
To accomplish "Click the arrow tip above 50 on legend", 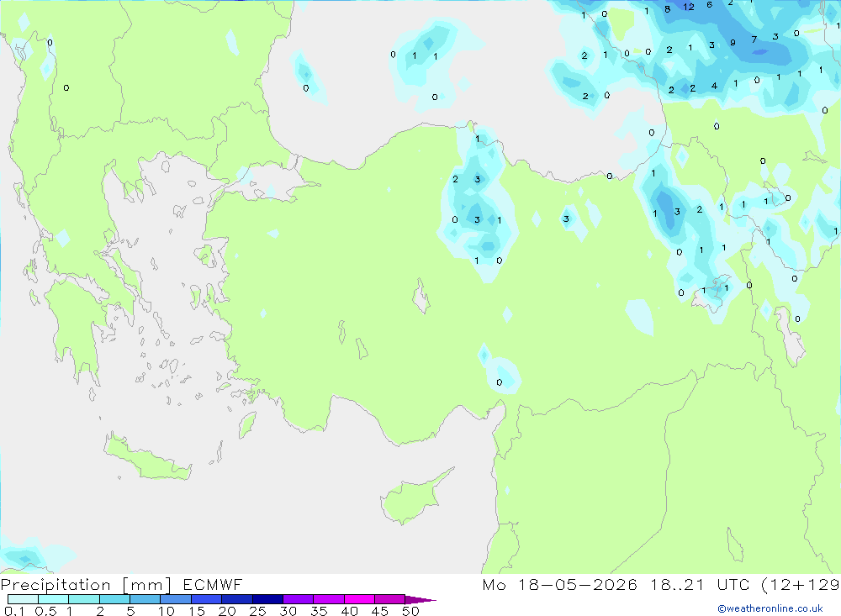I will tap(420, 599).
